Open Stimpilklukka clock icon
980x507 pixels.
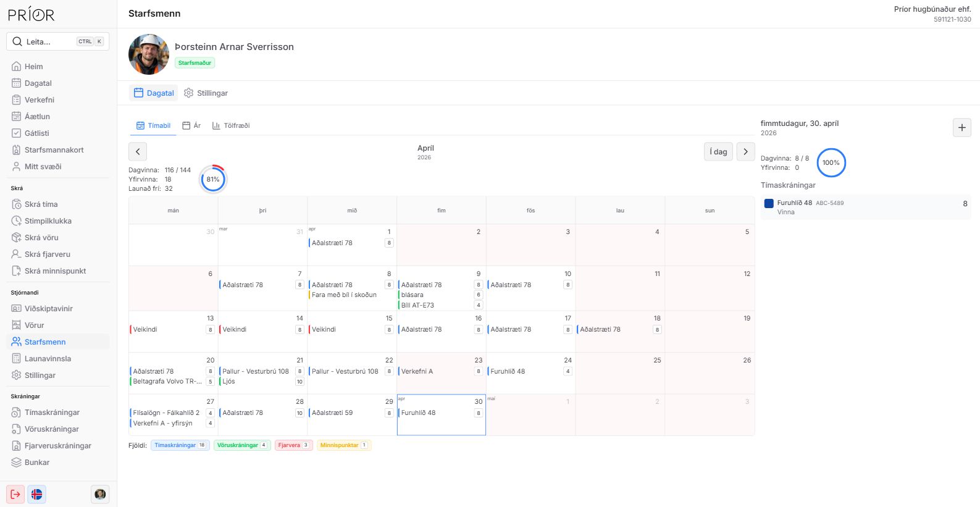coord(17,221)
